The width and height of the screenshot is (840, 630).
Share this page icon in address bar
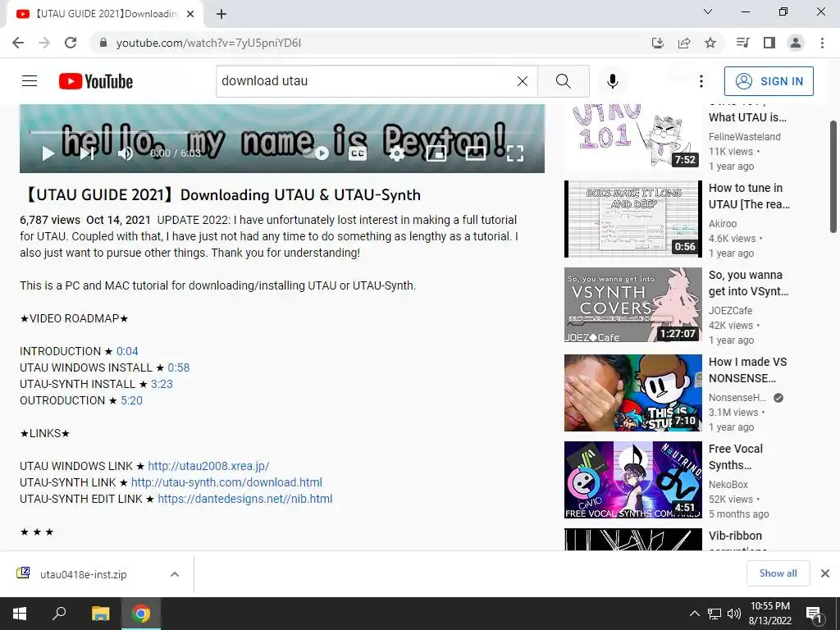click(684, 43)
